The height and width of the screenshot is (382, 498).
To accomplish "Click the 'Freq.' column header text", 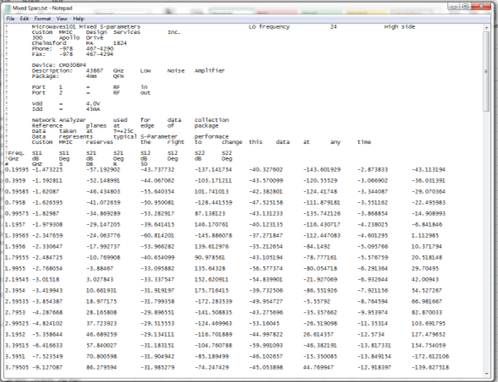I will pyautogui.click(x=15, y=153).
